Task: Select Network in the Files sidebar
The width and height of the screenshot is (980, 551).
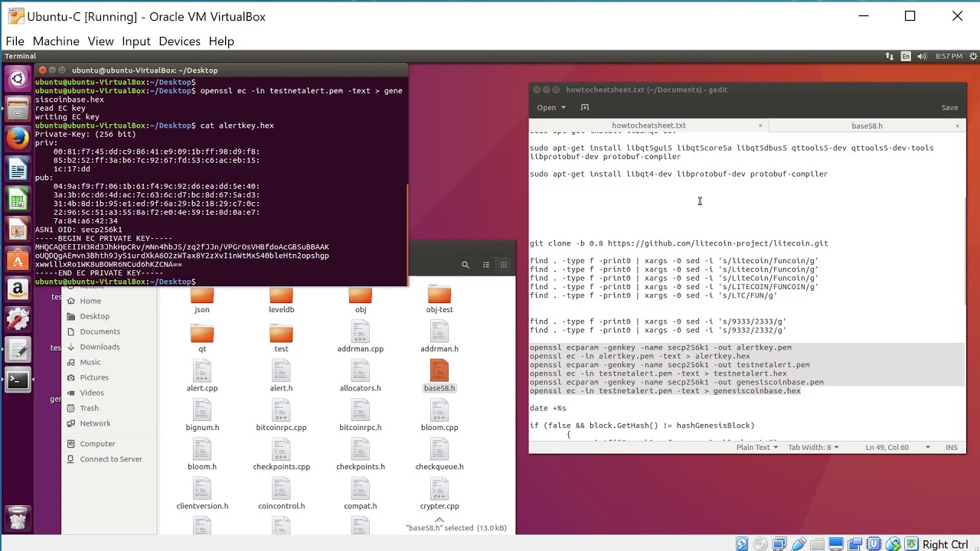Action: (95, 423)
